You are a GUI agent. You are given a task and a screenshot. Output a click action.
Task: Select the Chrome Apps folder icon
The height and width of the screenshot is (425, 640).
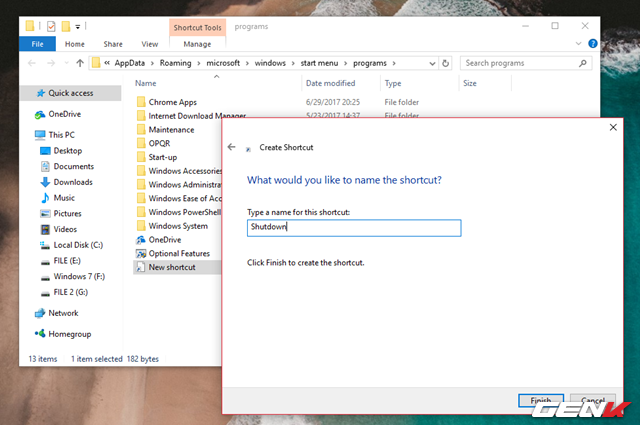(x=141, y=102)
